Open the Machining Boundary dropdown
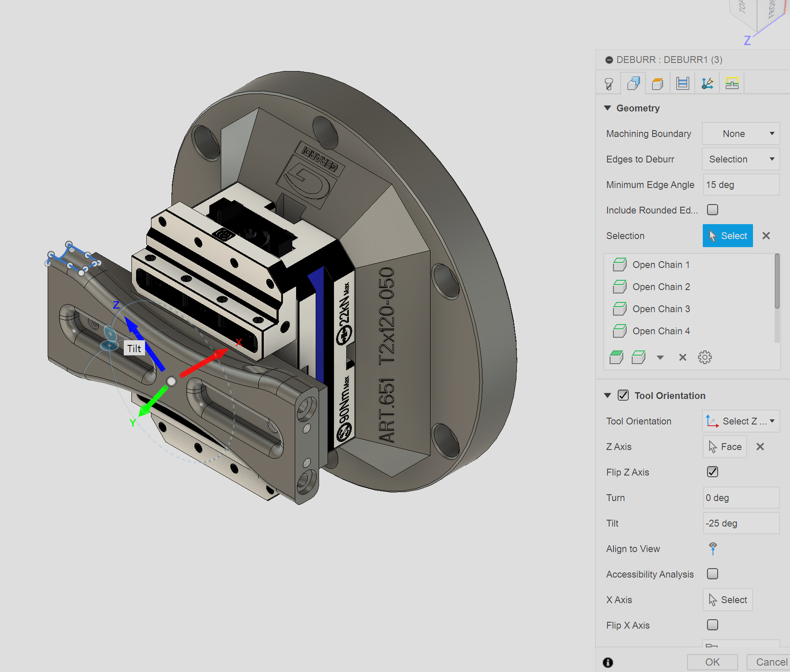 (741, 134)
